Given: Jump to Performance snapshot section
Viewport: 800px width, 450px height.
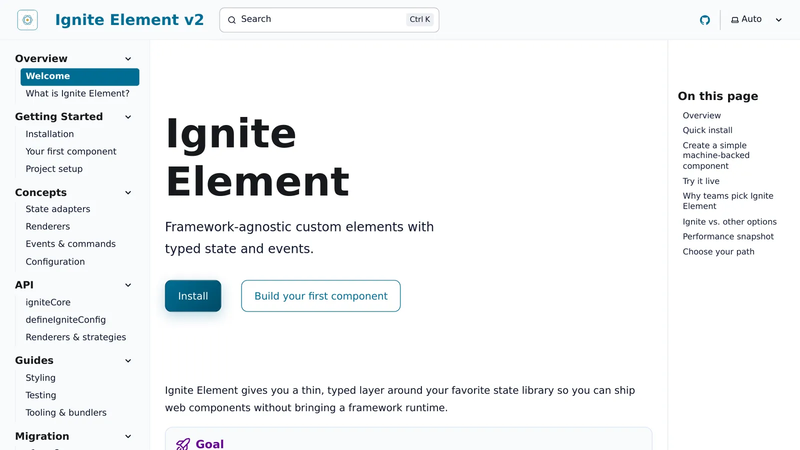Looking at the screenshot, I should (728, 237).
